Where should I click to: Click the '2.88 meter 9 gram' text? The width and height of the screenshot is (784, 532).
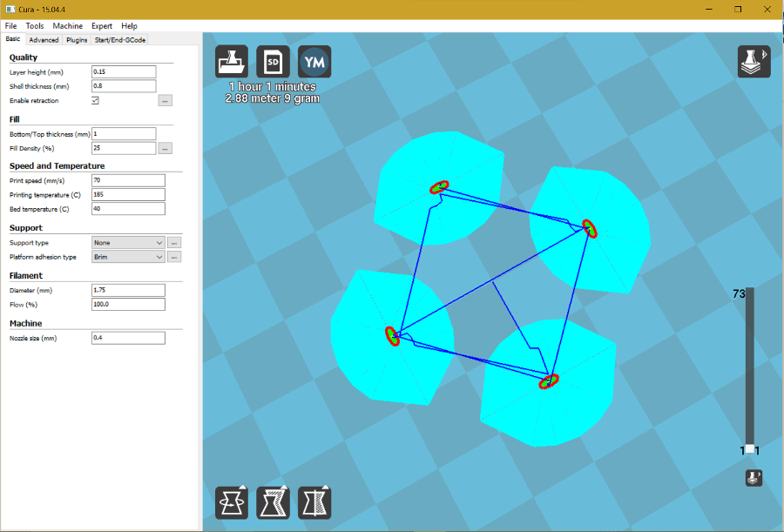(273, 98)
